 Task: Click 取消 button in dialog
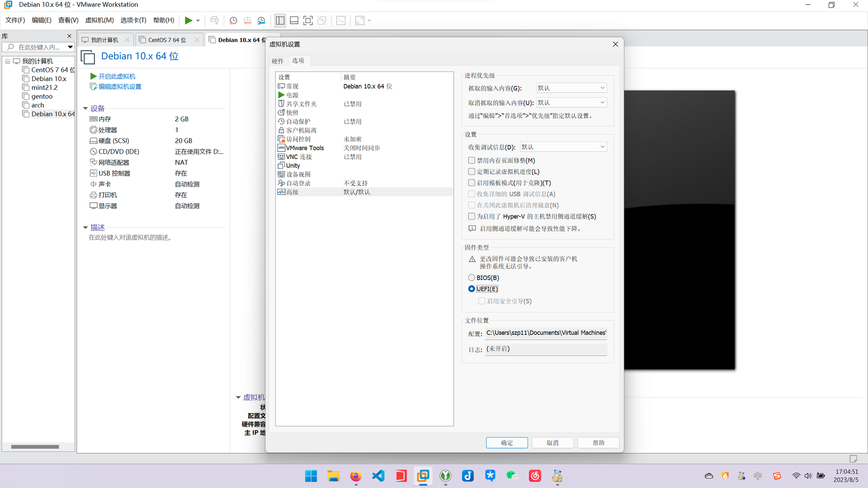552,443
